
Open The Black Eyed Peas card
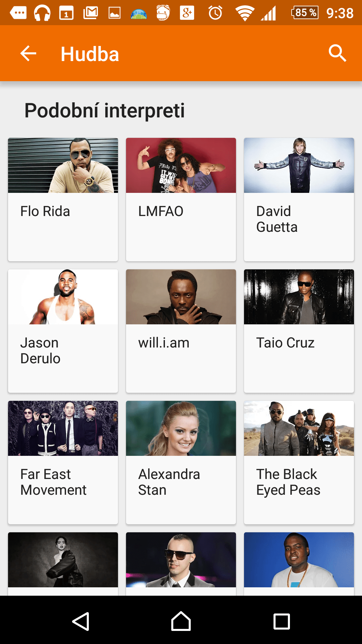[x=299, y=463]
